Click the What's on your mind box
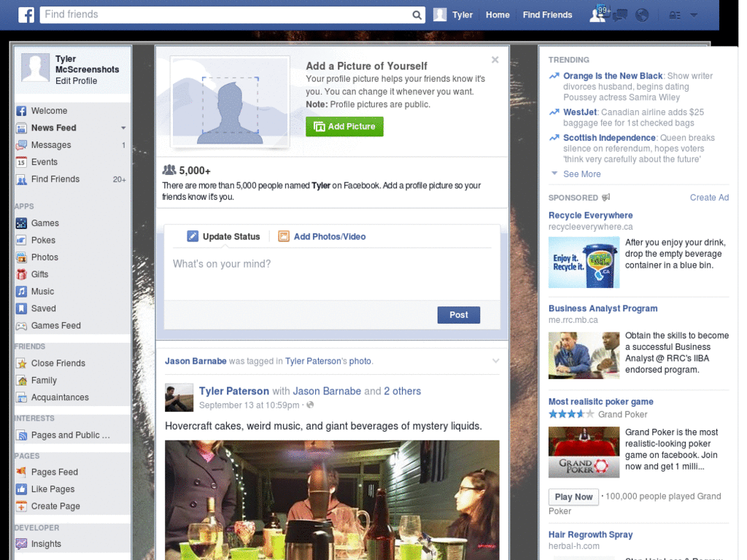 (332, 274)
